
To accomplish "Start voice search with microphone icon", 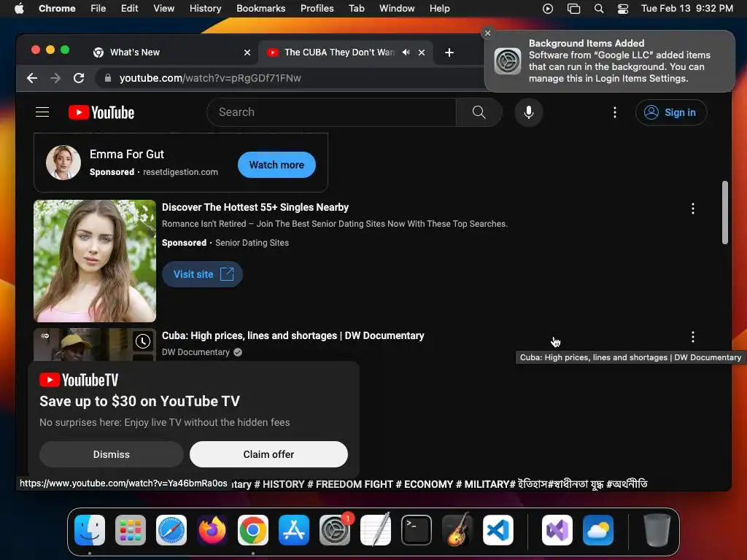I will (528, 112).
